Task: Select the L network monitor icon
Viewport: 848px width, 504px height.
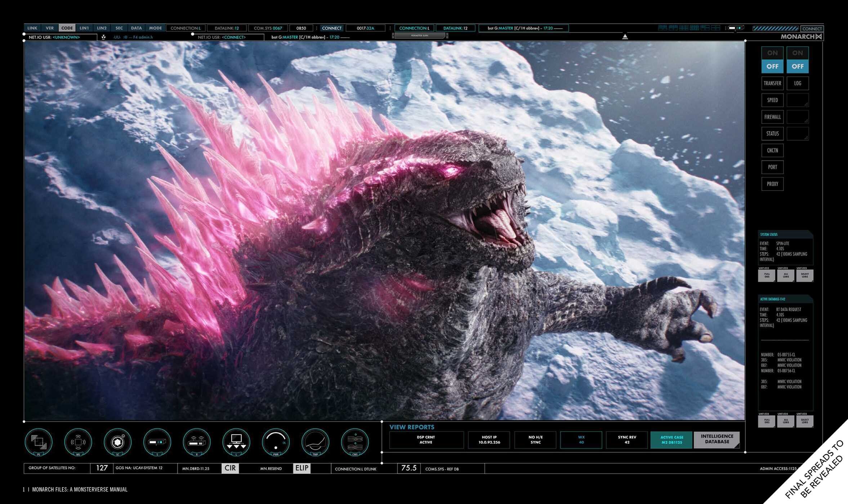Action: click(x=236, y=442)
